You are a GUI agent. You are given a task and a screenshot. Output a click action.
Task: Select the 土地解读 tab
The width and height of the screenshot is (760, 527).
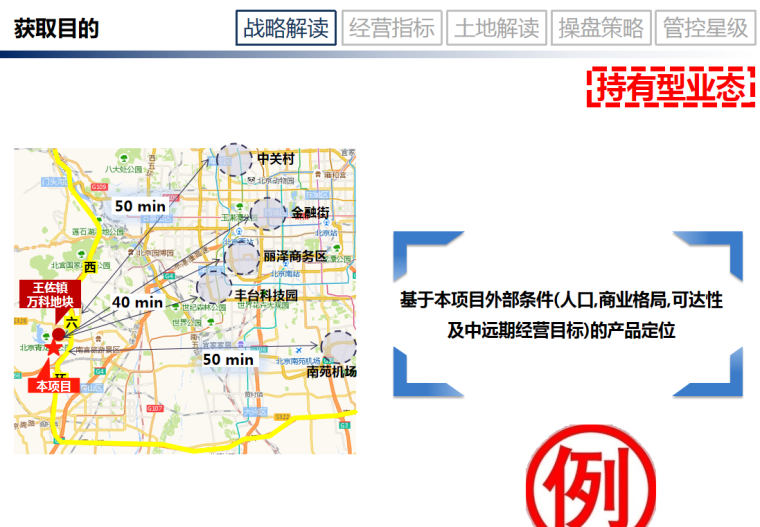click(x=496, y=28)
